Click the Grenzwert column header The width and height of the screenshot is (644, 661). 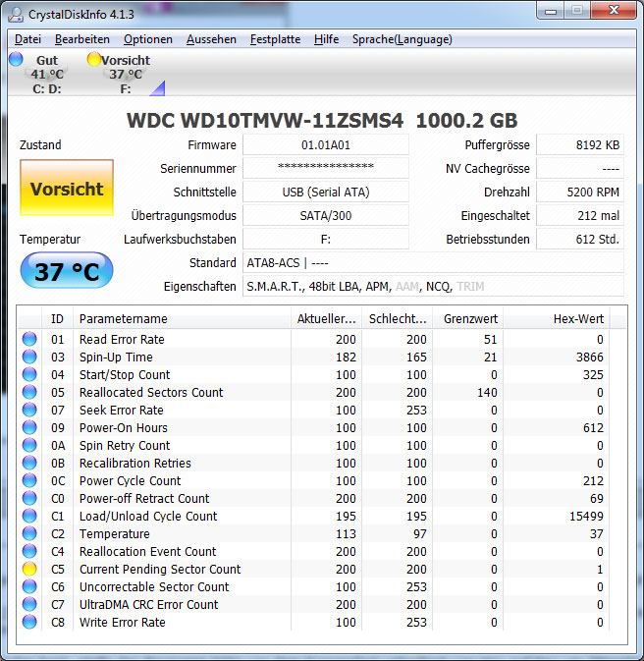tap(468, 318)
